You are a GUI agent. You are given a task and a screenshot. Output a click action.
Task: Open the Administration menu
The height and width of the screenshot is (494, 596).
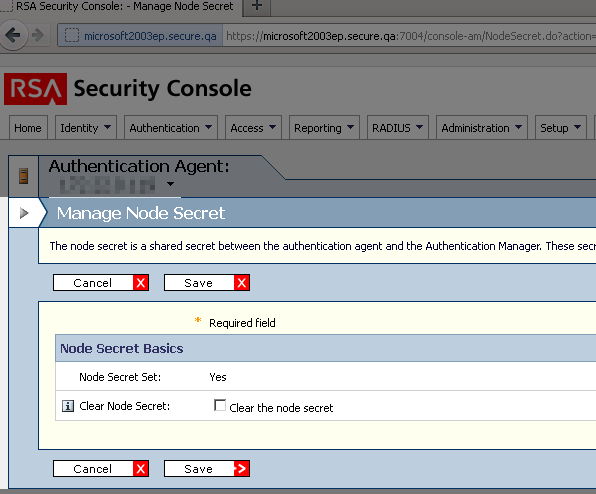coord(482,128)
